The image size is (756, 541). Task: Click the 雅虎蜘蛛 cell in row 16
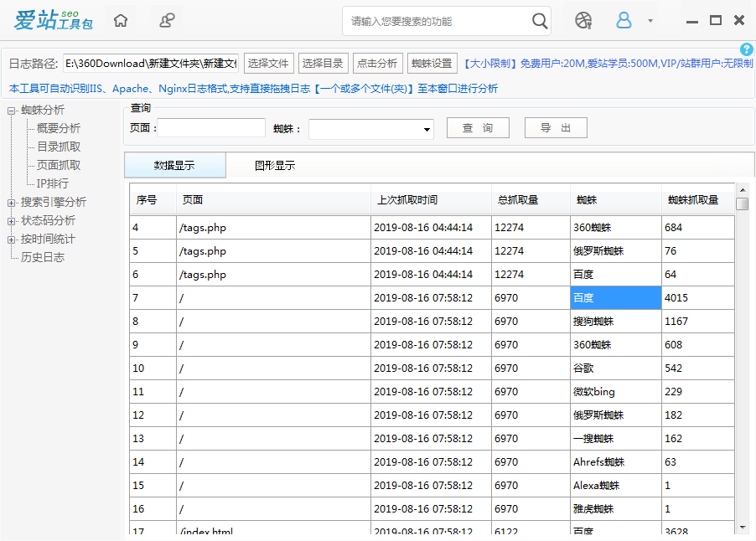[616, 508]
